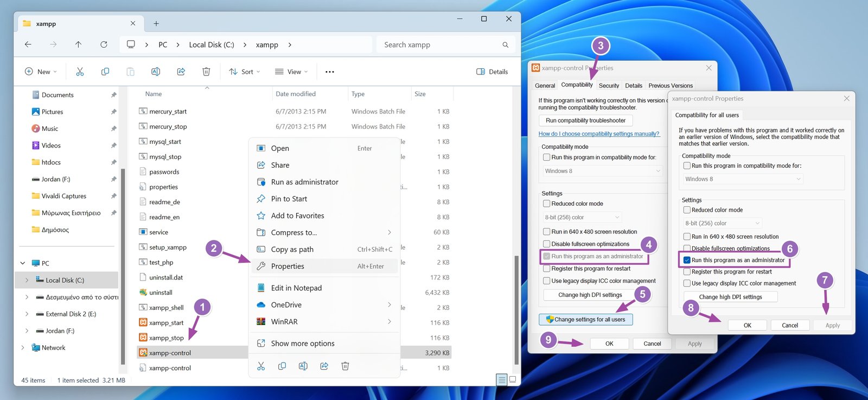This screenshot has height=400, width=868.
Task: Switch to details list view icon in status bar
Action: tap(502, 380)
